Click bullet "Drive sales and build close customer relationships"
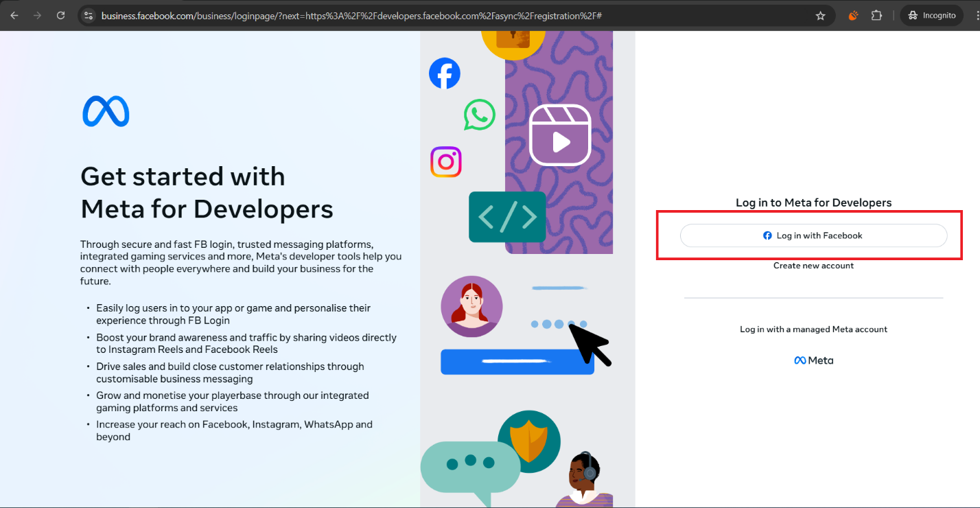This screenshot has height=508, width=980. [230, 373]
